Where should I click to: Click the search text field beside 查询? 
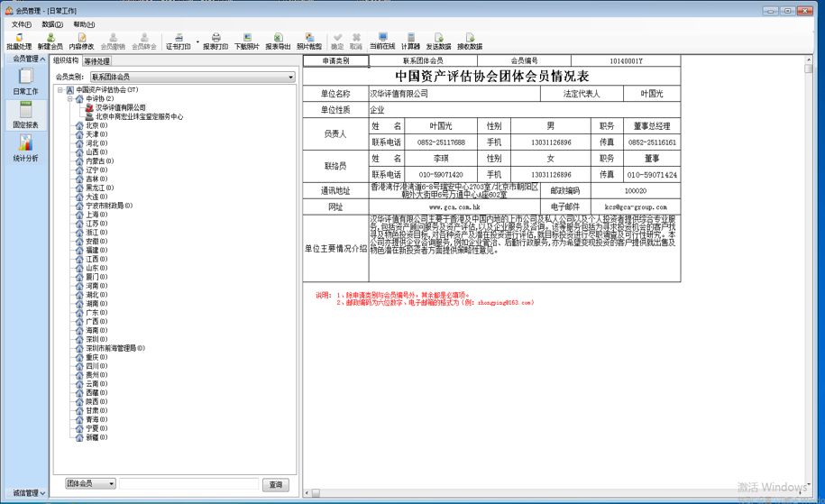188,484
